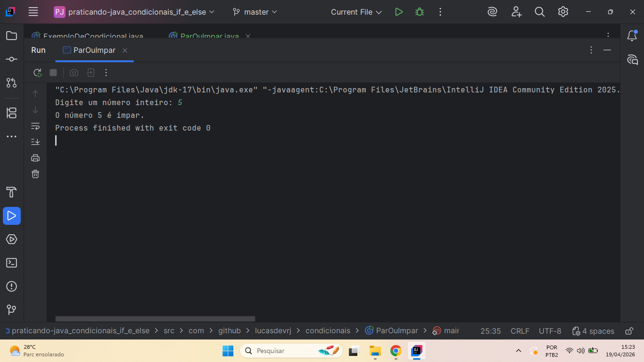Viewport: 644px width, 362px height.
Task: Open the 4 spaces indent settings
Action: click(x=593, y=331)
